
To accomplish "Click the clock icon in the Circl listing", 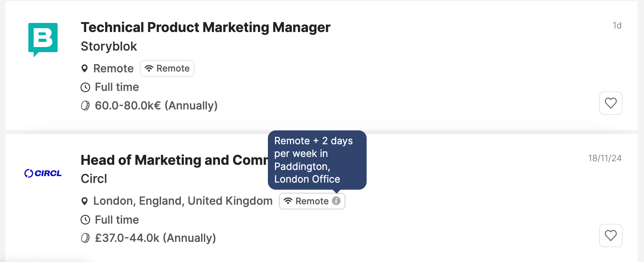I will [x=85, y=220].
